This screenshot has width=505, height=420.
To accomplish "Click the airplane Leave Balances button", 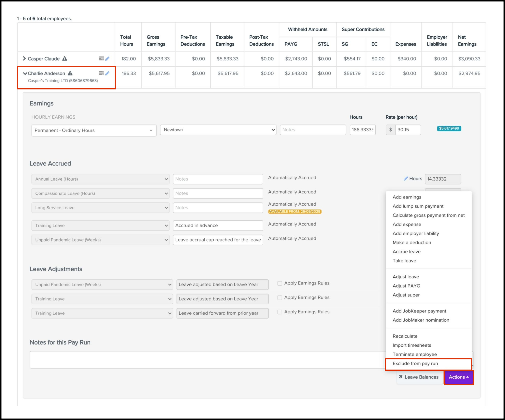I will [419, 377].
